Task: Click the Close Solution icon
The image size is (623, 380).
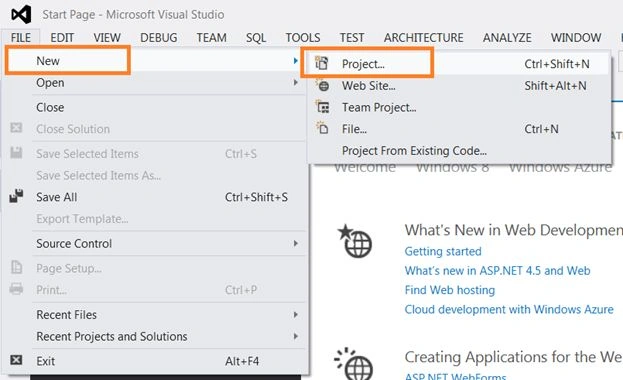Action: pos(16,128)
